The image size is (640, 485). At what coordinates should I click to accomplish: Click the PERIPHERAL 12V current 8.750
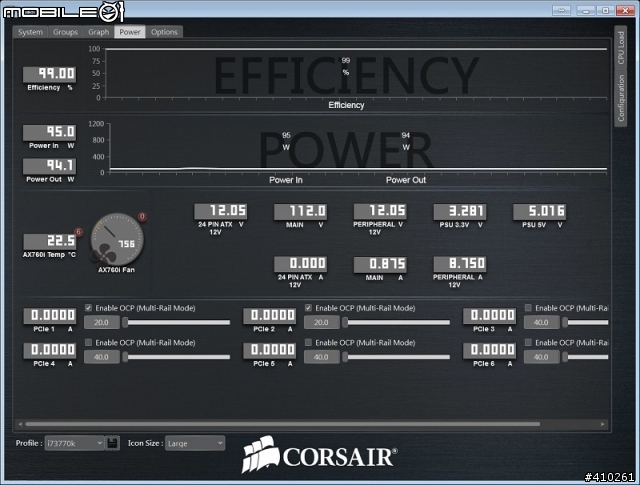pyautogui.click(x=460, y=264)
